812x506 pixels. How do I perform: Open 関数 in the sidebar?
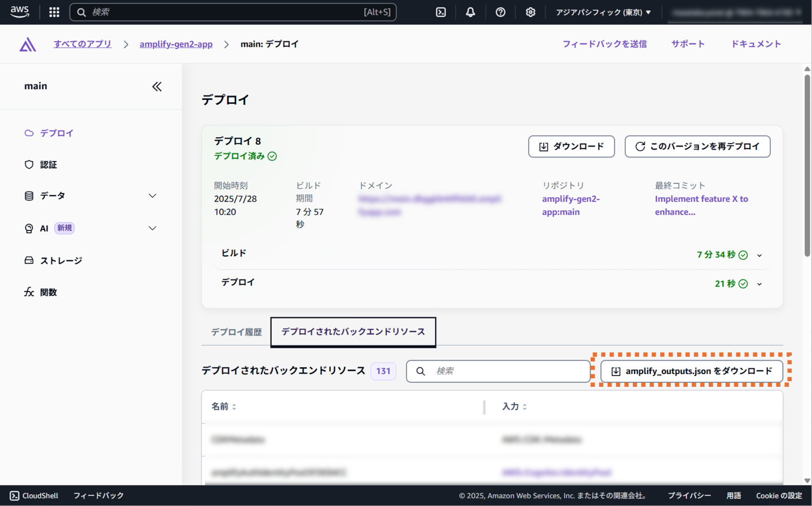tap(49, 292)
